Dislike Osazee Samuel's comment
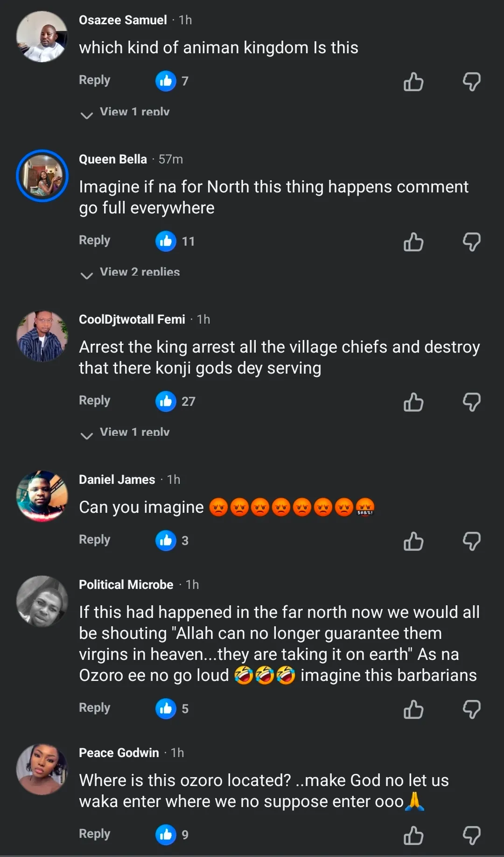The image size is (504, 857). [x=471, y=82]
